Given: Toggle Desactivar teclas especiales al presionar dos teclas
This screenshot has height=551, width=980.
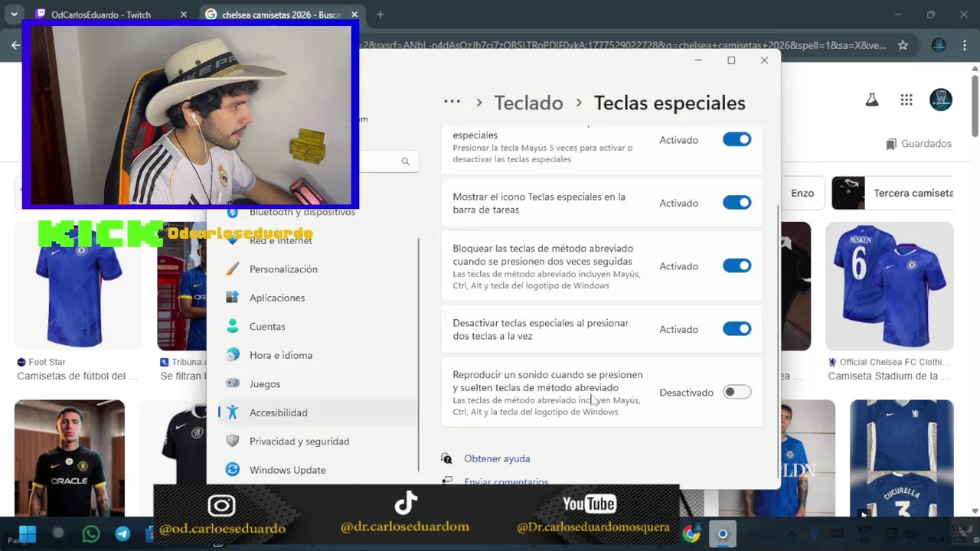Looking at the screenshot, I should pyautogui.click(x=737, y=329).
